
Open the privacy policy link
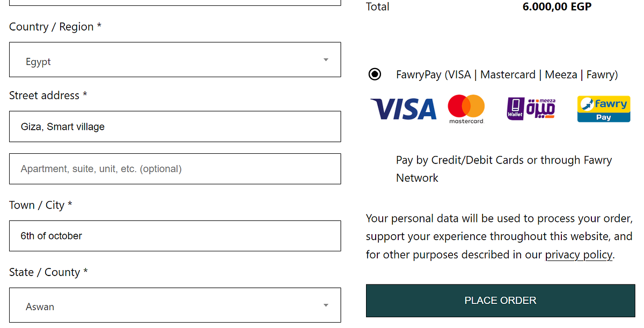[579, 255]
